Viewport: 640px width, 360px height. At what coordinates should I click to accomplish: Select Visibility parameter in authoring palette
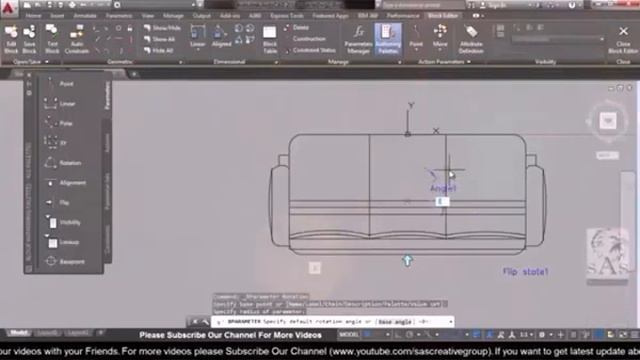tap(63, 222)
